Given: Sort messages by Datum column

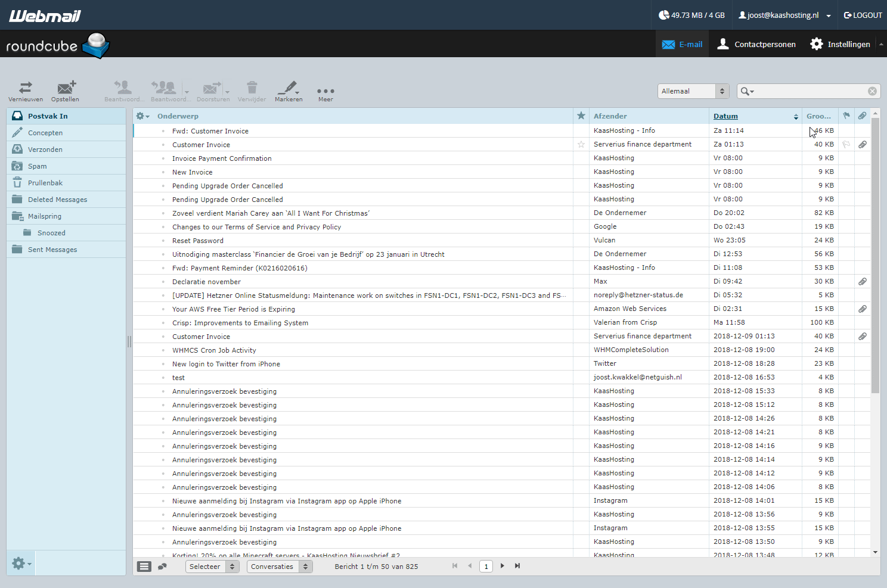Looking at the screenshot, I should pos(725,116).
